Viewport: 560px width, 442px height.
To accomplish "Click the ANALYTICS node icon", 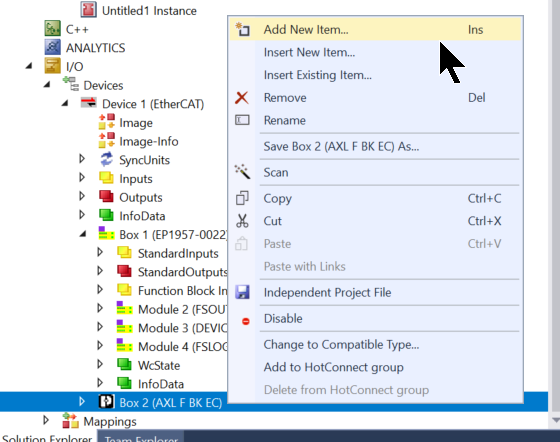I will (52, 47).
